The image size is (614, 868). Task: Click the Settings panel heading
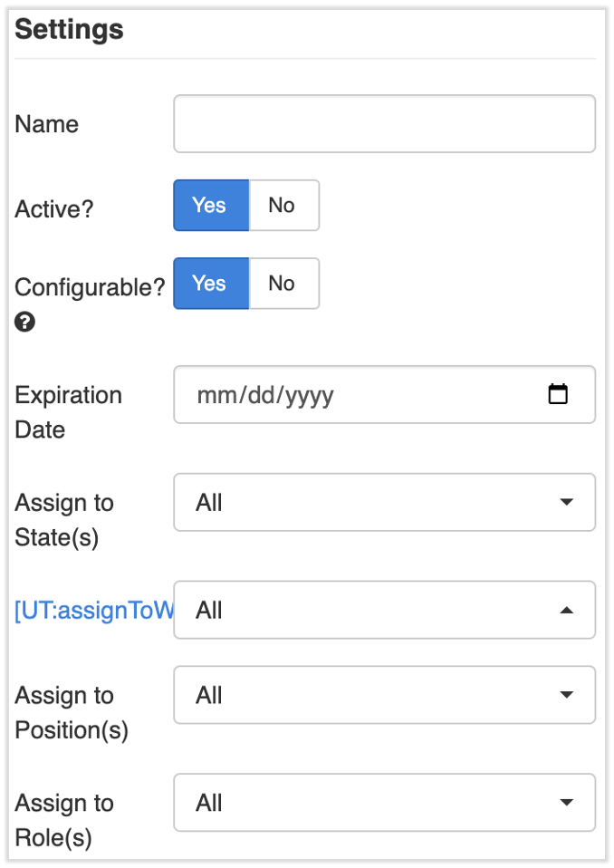69,30
